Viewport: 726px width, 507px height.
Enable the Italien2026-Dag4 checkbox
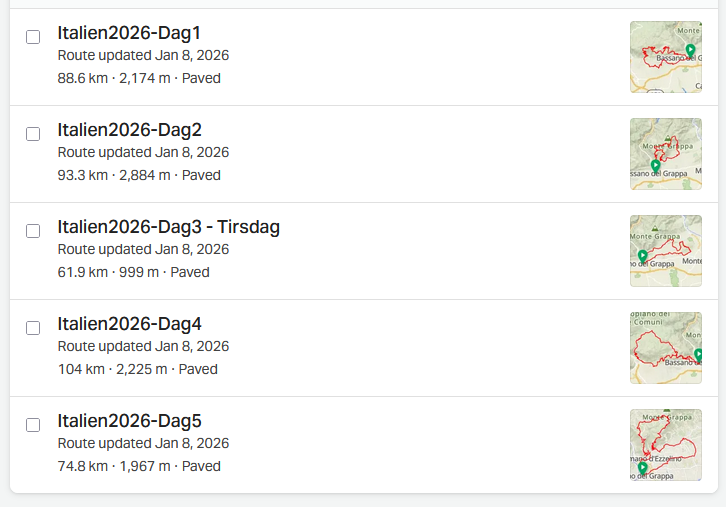(33, 328)
